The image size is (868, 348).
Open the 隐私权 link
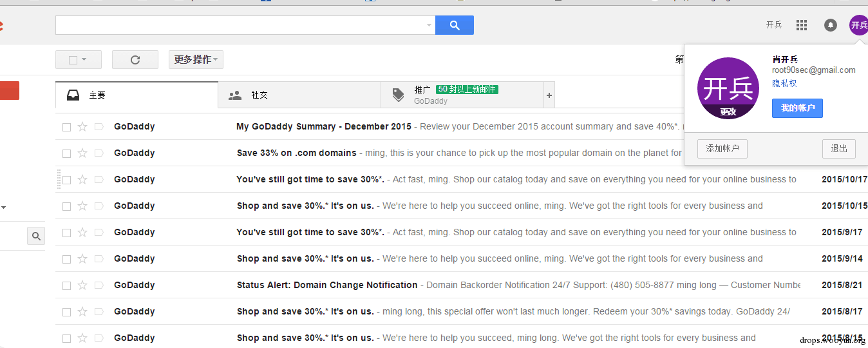click(x=784, y=83)
